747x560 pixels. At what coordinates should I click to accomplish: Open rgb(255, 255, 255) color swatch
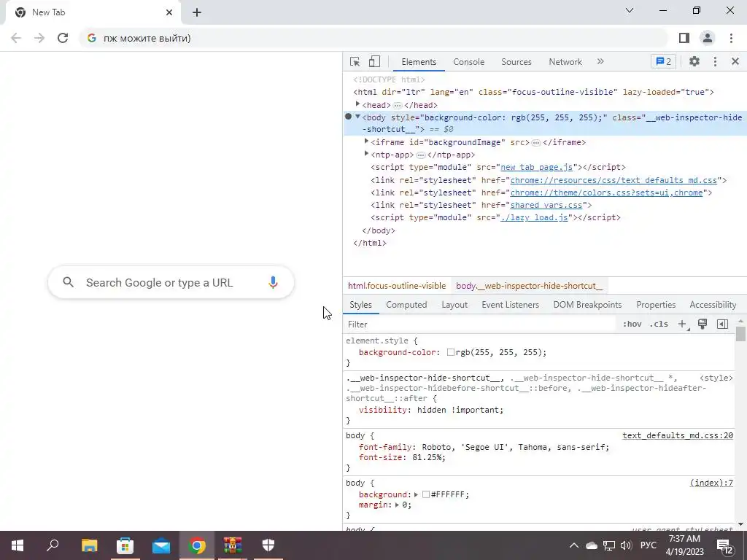451,352
